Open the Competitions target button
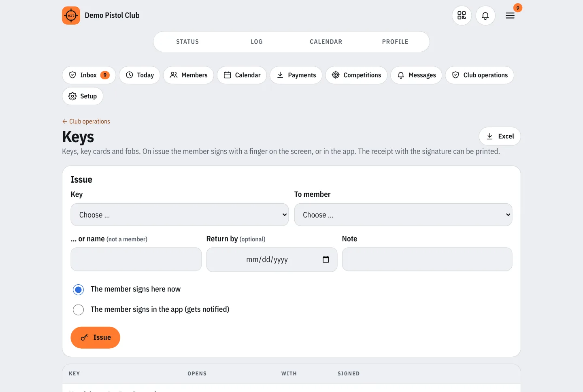This screenshot has width=583, height=392. click(x=356, y=75)
